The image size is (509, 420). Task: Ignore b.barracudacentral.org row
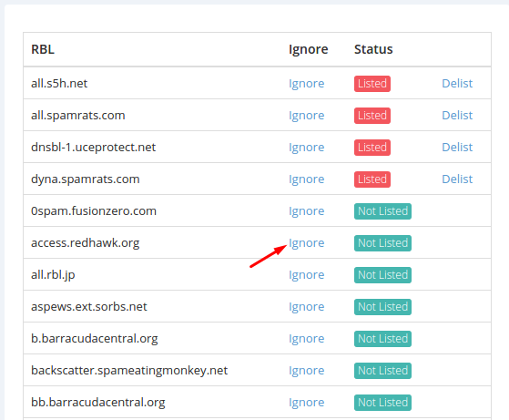307,338
